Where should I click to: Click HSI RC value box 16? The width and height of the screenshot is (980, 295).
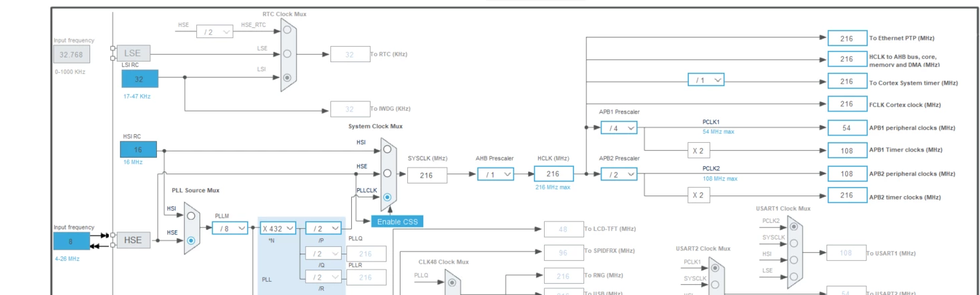tap(139, 150)
